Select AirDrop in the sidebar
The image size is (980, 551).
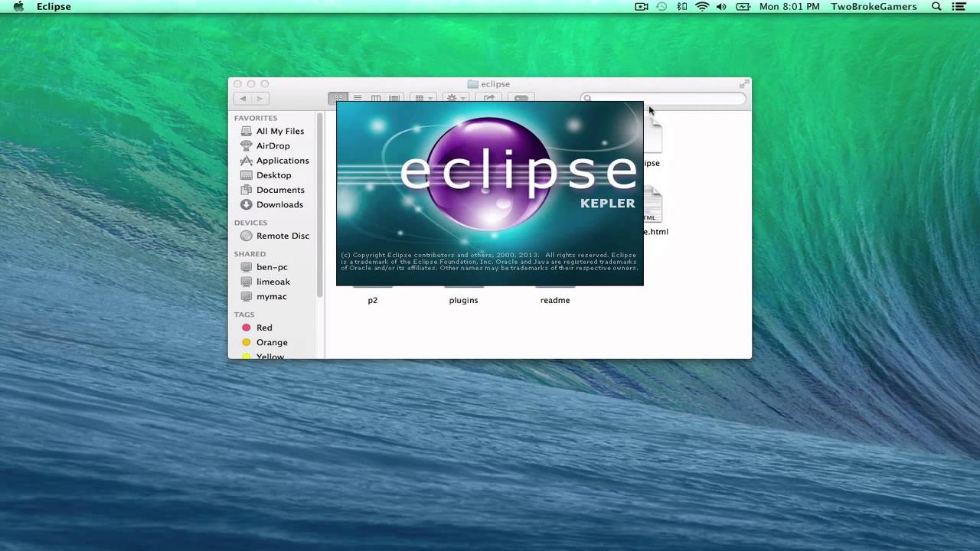pyautogui.click(x=265, y=145)
